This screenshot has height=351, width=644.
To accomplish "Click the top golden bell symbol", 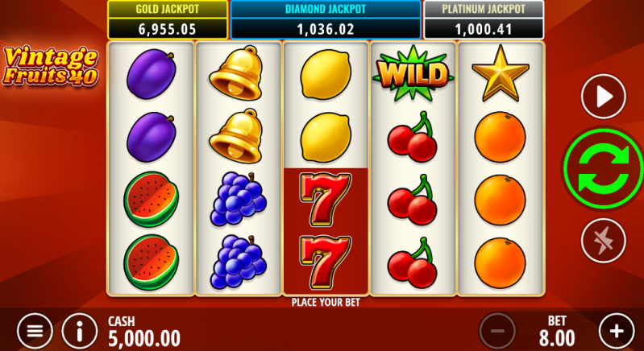I will [x=235, y=73].
